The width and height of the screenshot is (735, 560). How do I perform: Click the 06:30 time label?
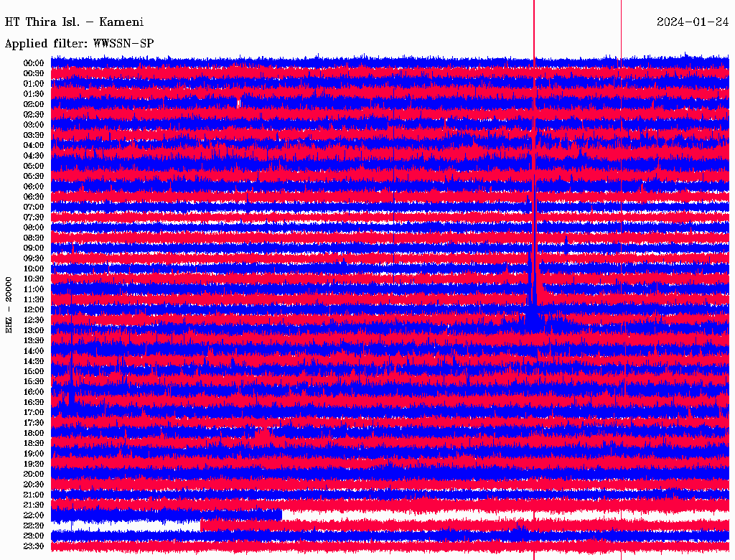pyautogui.click(x=34, y=197)
